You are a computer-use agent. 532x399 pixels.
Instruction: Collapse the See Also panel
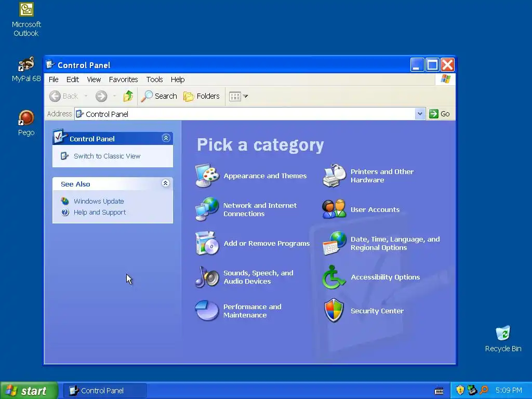point(166,183)
